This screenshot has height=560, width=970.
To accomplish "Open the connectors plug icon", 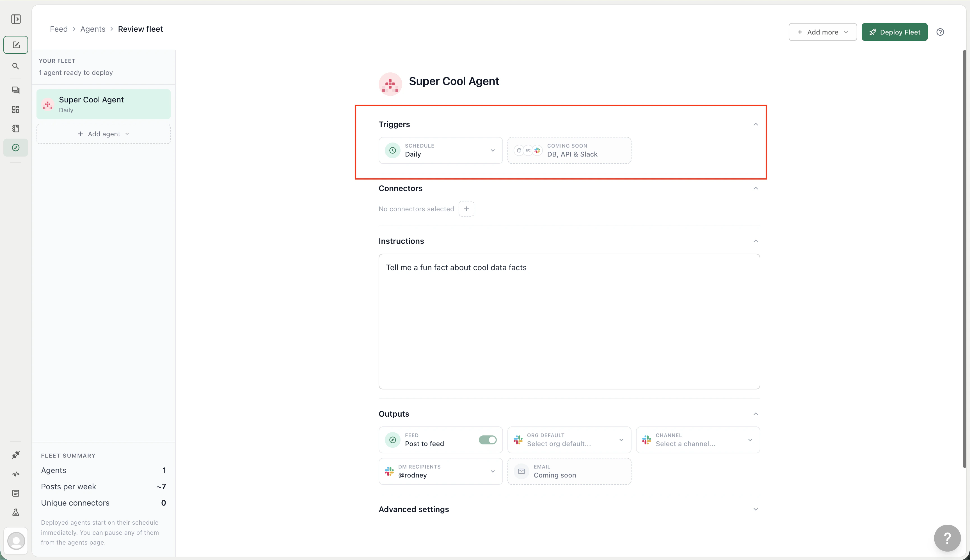I will [16, 455].
